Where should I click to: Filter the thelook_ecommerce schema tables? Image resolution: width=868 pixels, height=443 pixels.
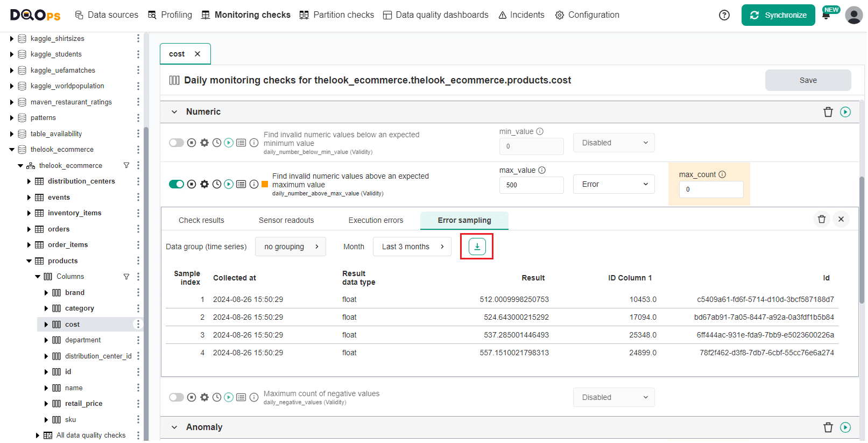point(126,165)
